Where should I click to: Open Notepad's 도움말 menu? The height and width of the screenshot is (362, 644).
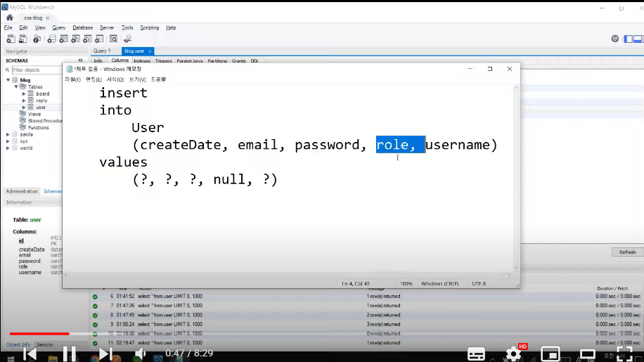tap(158, 79)
